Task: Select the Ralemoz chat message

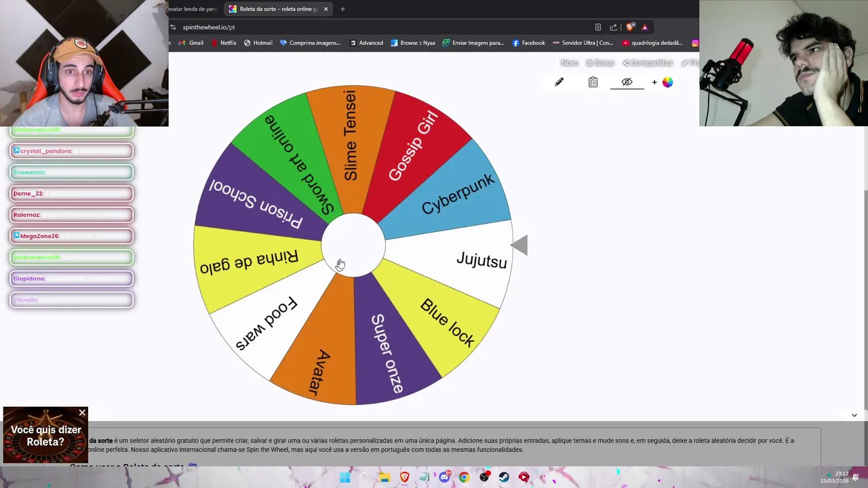Action: click(x=72, y=215)
